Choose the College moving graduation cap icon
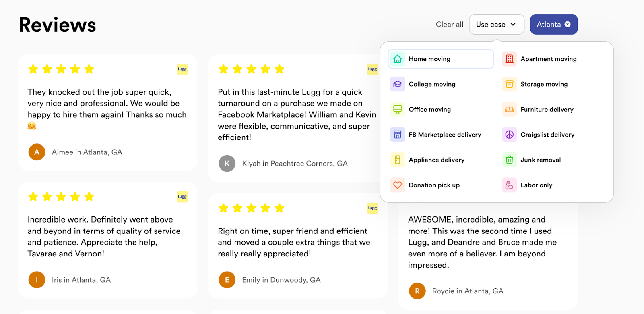Screen dimensions: 644x314 click(397, 84)
